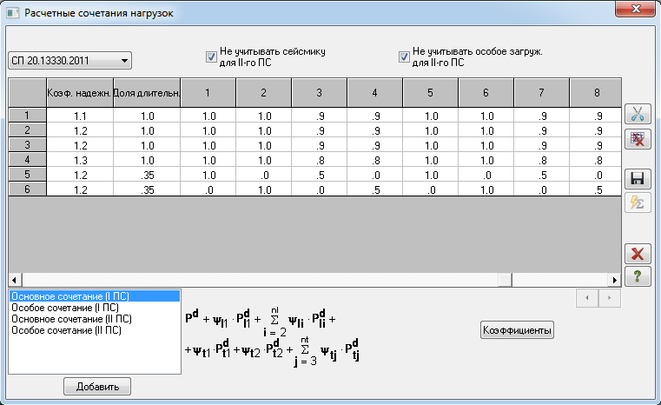The image size is (661, 405).
Task: Click the lightning sigma calculate icon
Action: pos(637,203)
